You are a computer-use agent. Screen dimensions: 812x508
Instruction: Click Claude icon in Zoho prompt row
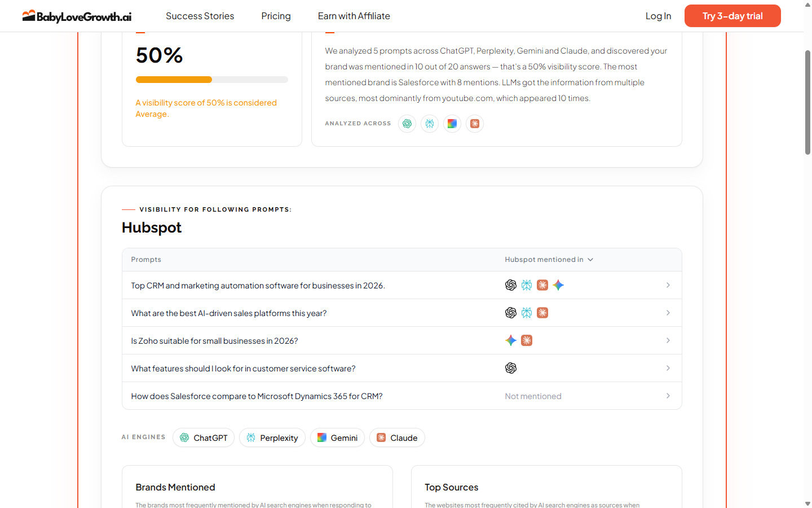tap(527, 340)
